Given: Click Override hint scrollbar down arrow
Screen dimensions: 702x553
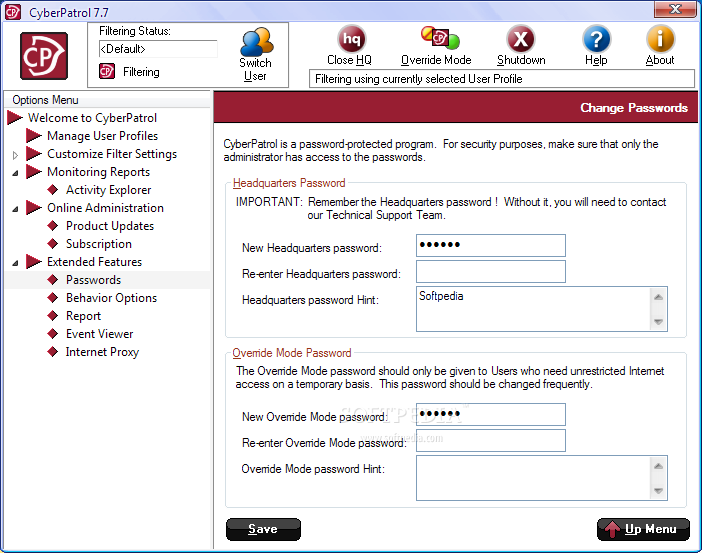Looking at the screenshot, I should point(658,490).
